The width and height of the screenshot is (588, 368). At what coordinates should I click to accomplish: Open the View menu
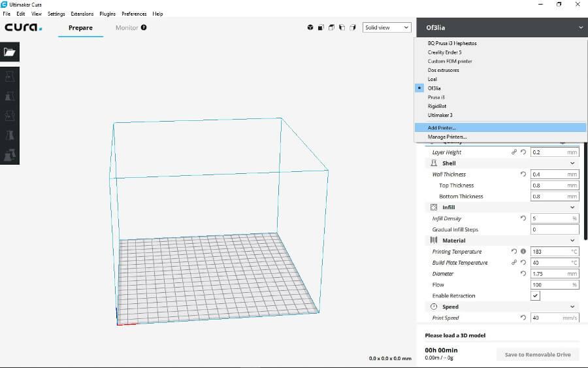(37, 14)
